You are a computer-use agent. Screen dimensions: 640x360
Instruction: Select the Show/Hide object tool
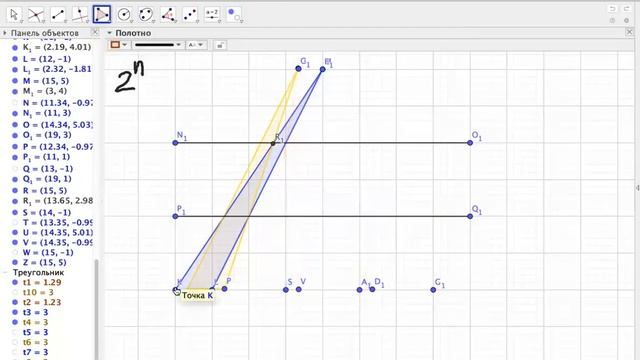(234, 15)
